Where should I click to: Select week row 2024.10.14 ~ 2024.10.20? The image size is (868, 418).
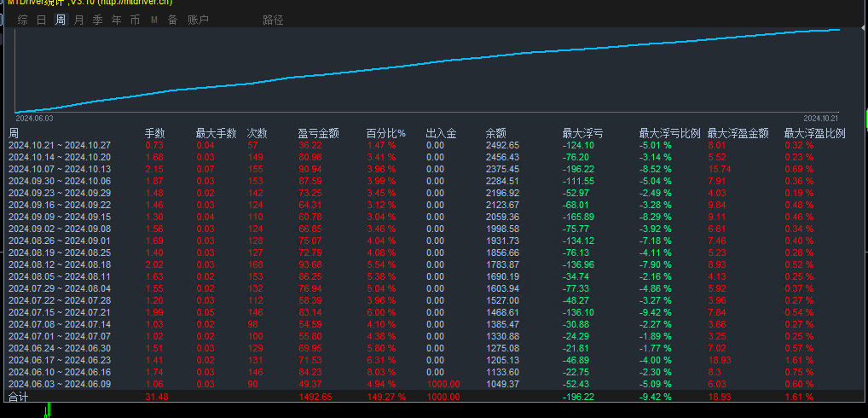(x=434, y=157)
